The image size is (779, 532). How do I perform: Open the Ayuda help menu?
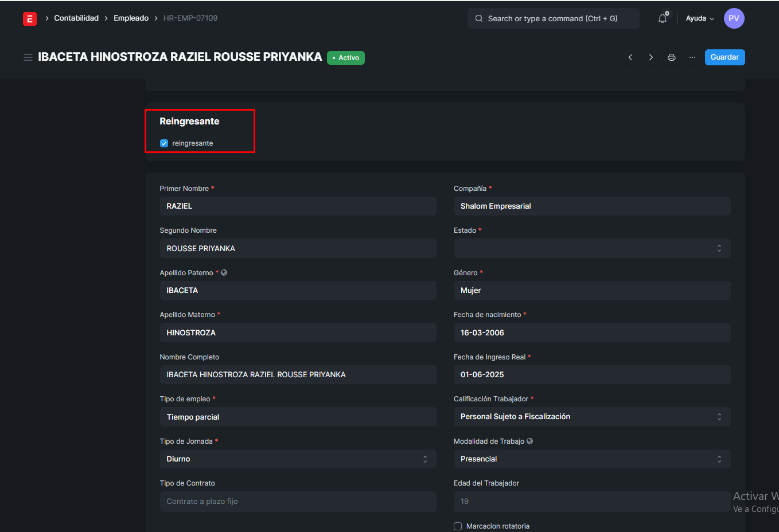click(x=700, y=18)
